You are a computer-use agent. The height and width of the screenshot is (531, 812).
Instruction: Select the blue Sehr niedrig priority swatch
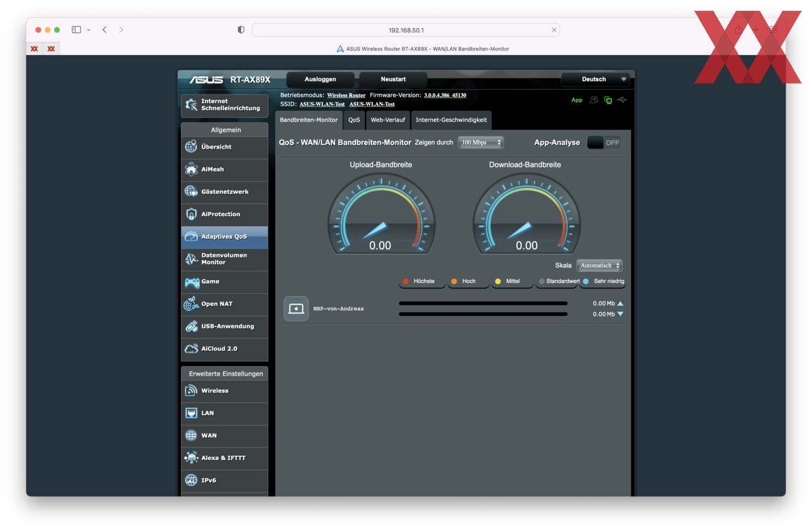[x=586, y=281]
